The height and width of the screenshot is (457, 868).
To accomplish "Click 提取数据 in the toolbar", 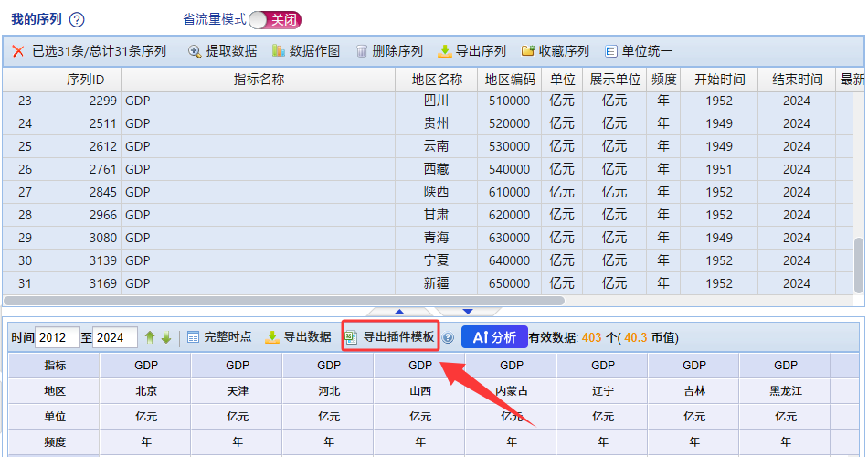I will 222,51.
